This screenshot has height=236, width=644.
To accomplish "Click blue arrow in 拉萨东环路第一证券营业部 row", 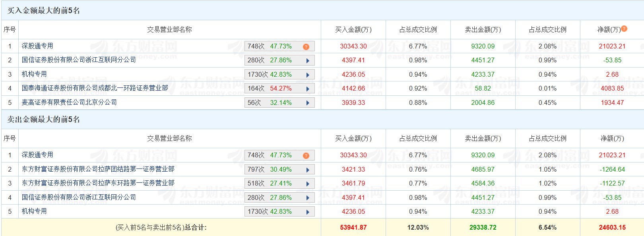I will [308, 184].
